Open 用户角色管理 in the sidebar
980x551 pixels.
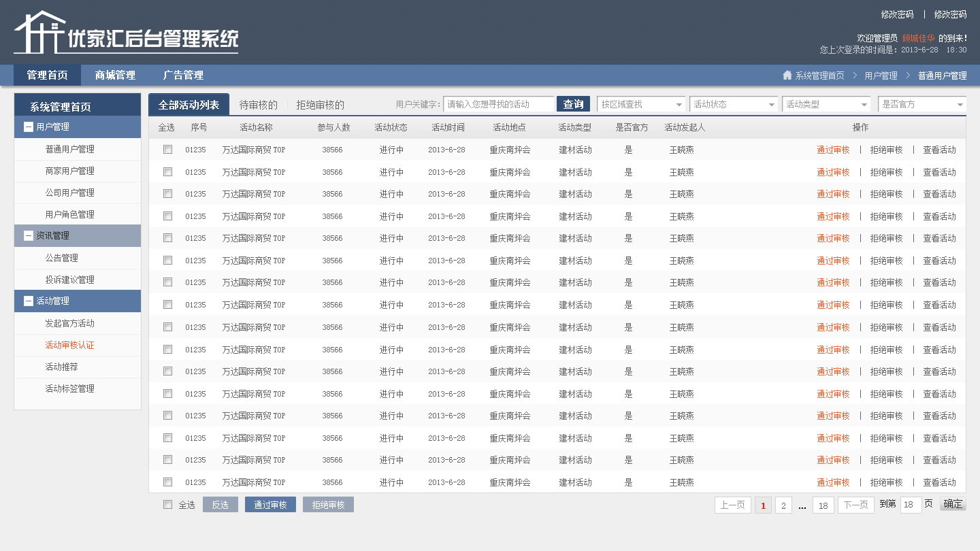tap(70, 214)
